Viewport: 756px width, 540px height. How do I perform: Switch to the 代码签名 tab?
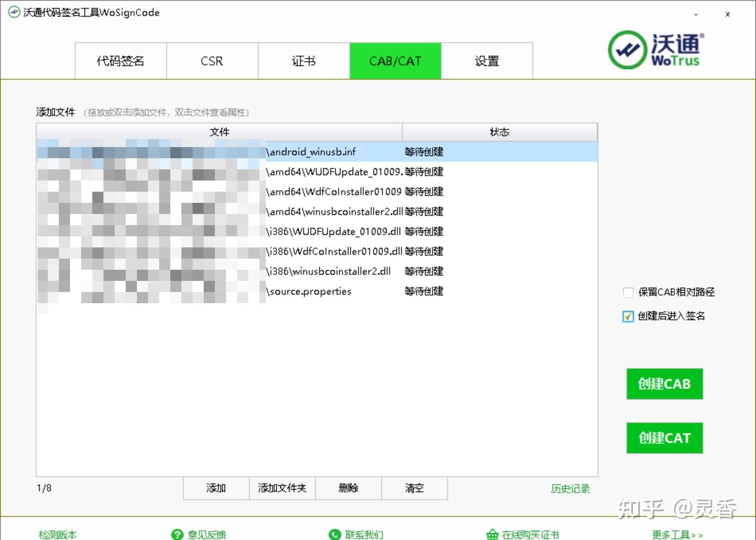coord(120,61)
